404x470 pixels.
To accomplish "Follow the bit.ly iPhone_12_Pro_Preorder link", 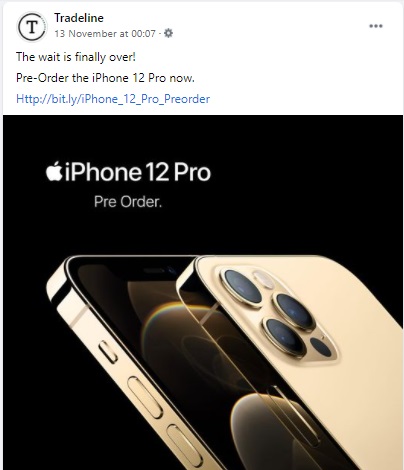I will [113, 99].
